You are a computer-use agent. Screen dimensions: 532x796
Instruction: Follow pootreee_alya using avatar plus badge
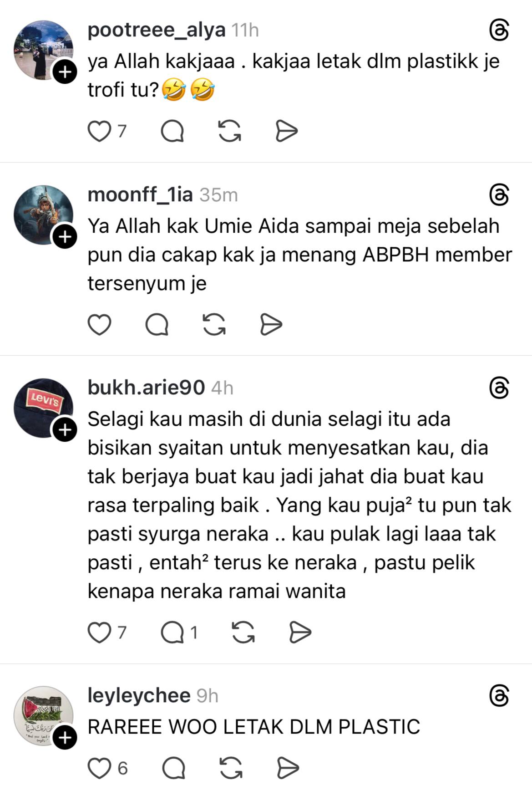tap(65, 72)
